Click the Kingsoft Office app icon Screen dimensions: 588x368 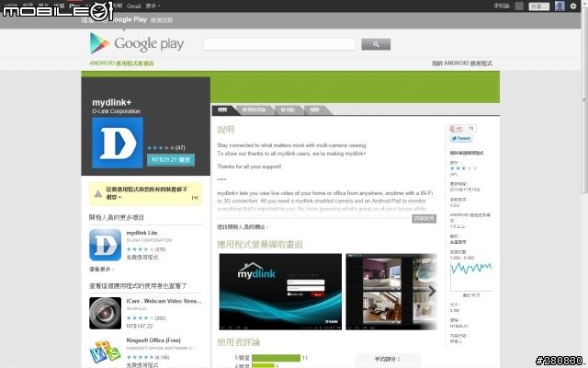[105, 351]
